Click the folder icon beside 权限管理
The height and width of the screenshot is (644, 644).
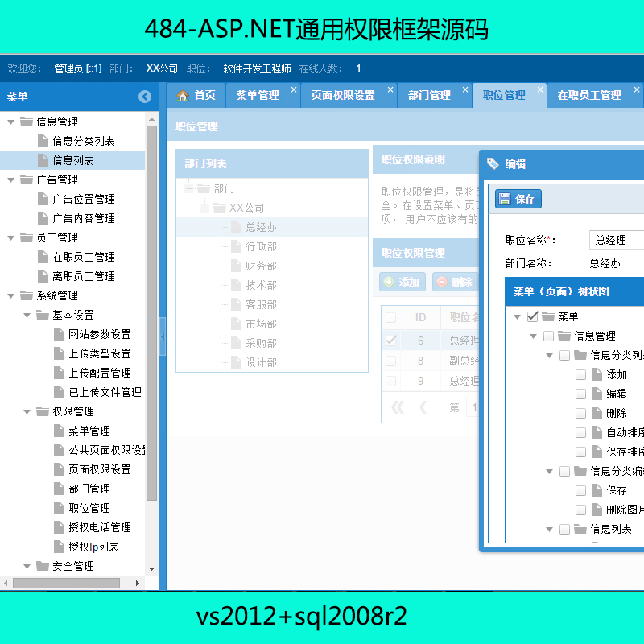click(43, 411)
